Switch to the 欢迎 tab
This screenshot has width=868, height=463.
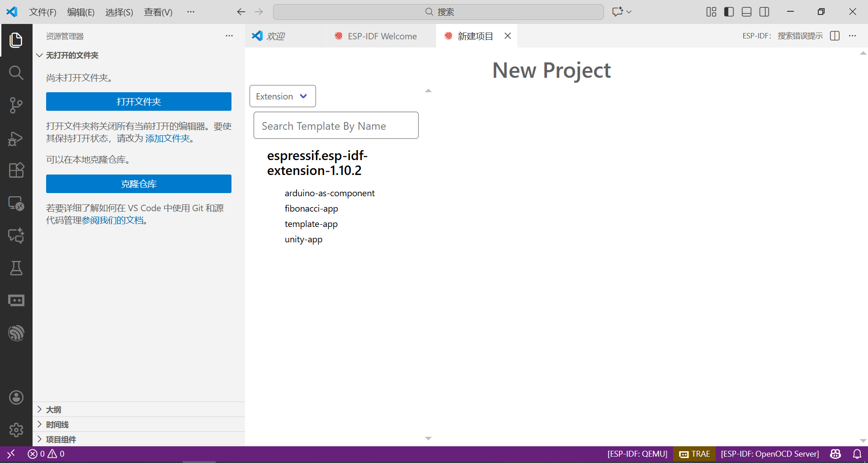(285, 36)
